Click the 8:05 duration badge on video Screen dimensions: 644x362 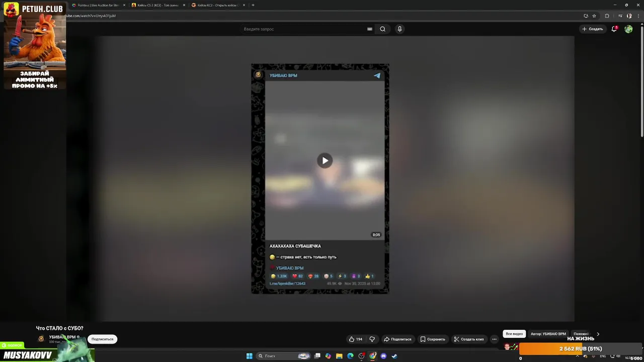[376, 235]
